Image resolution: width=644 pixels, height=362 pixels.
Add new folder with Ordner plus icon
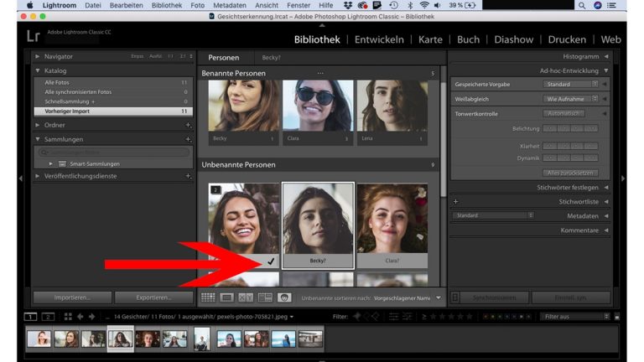point(188,125)
